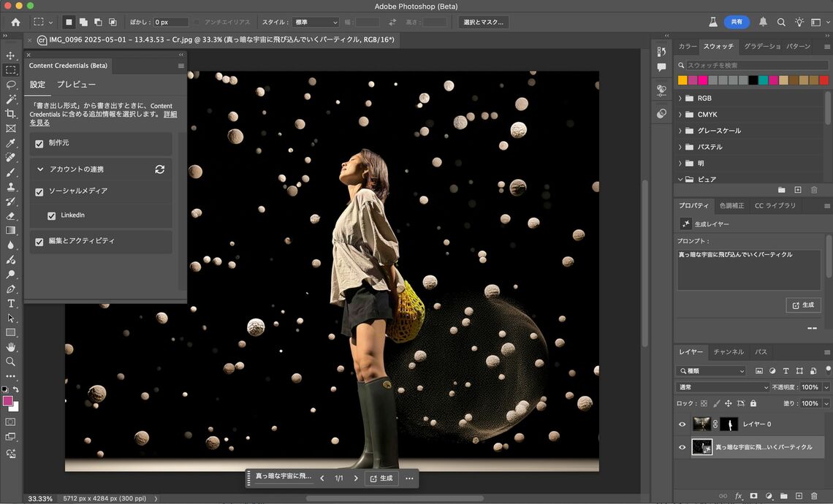Select the Crop tool
This screenshot has height=504, width=833.
pos(11,114)
